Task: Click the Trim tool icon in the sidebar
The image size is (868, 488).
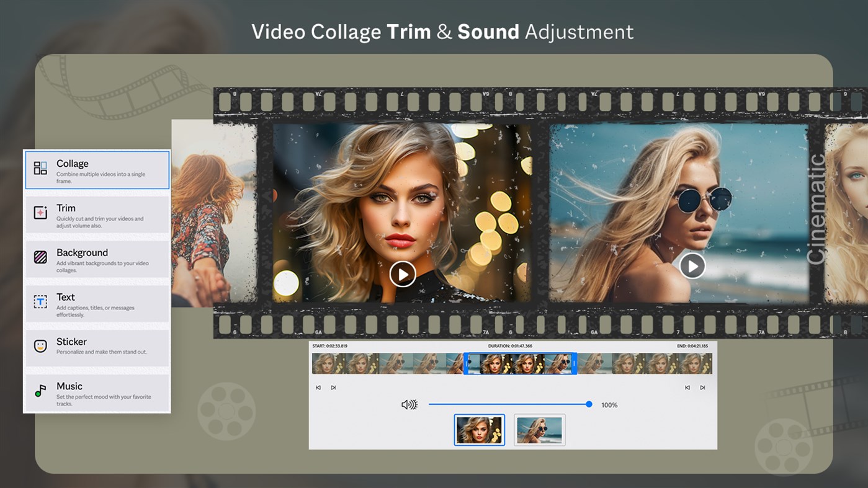Action: click(41, 213)
